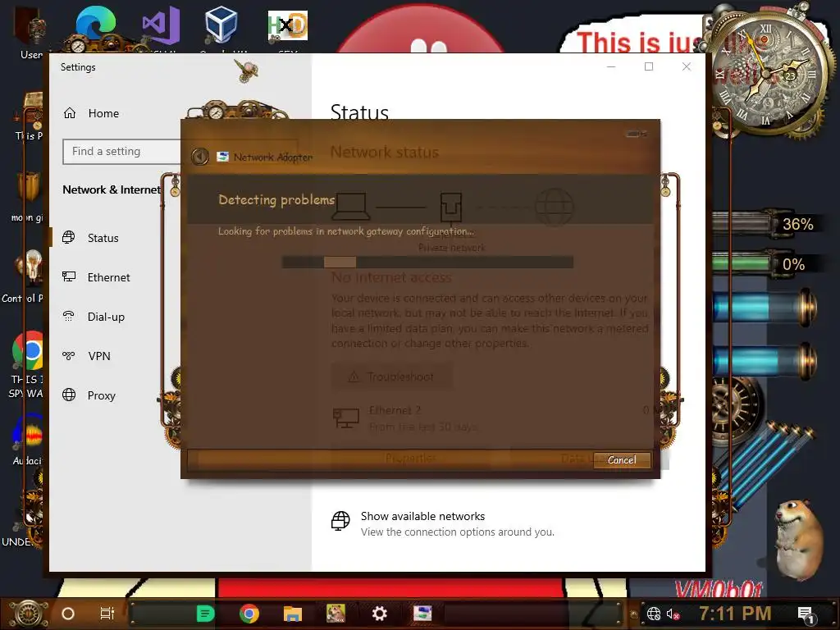Viewport: 840px width, 630px height.
Task: Click the VPN icon in sidebar
Action: click(x=68, y=356)
